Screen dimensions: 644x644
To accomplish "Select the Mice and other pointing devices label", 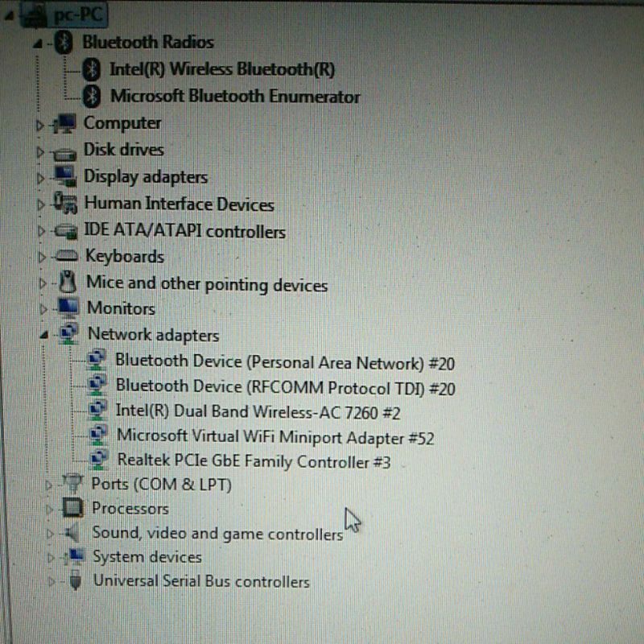I will click(207, 284).
